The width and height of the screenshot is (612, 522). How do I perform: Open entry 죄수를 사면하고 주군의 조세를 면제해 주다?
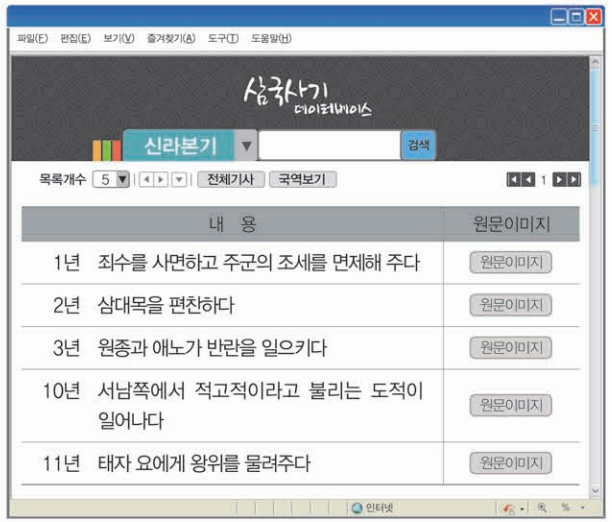(258, 262)
